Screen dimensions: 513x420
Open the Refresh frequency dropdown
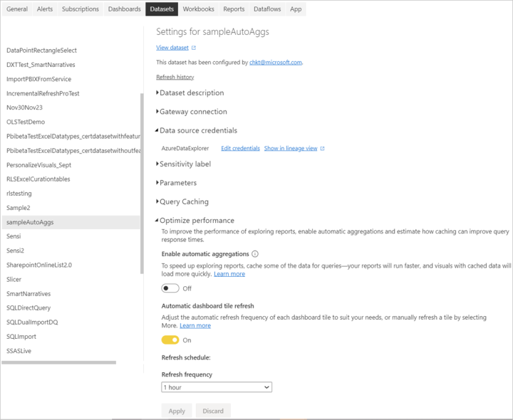click(217, 387)
